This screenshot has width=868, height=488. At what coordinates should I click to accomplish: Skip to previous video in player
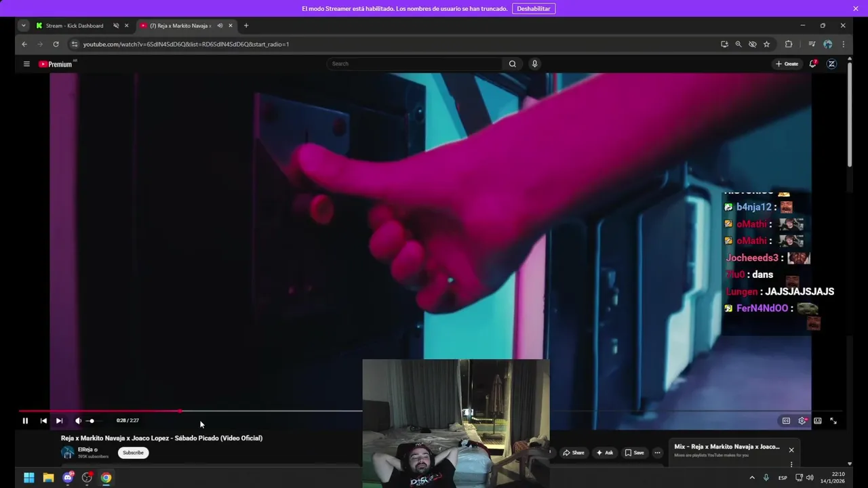tap(43, 421)
